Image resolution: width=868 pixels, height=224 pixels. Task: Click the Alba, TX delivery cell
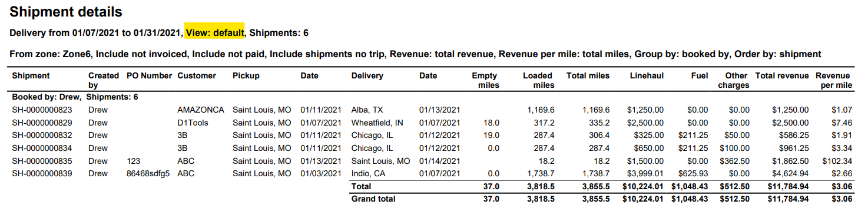(x=368, y=110)
